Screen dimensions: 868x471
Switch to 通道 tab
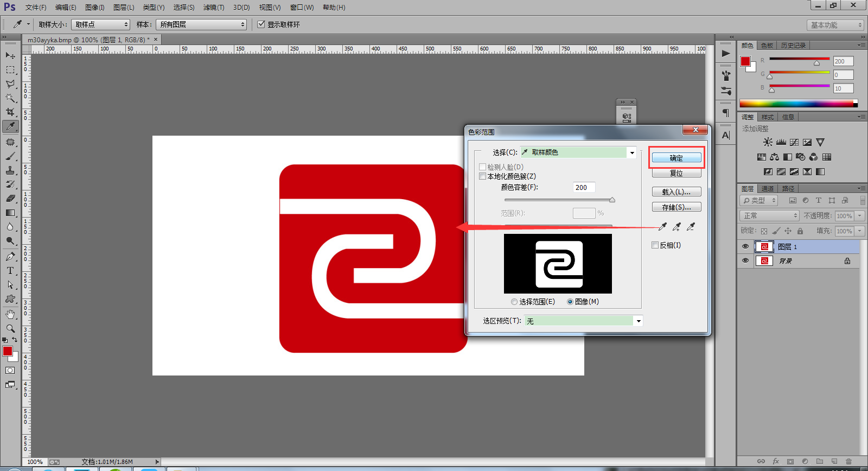click(768, 188)
